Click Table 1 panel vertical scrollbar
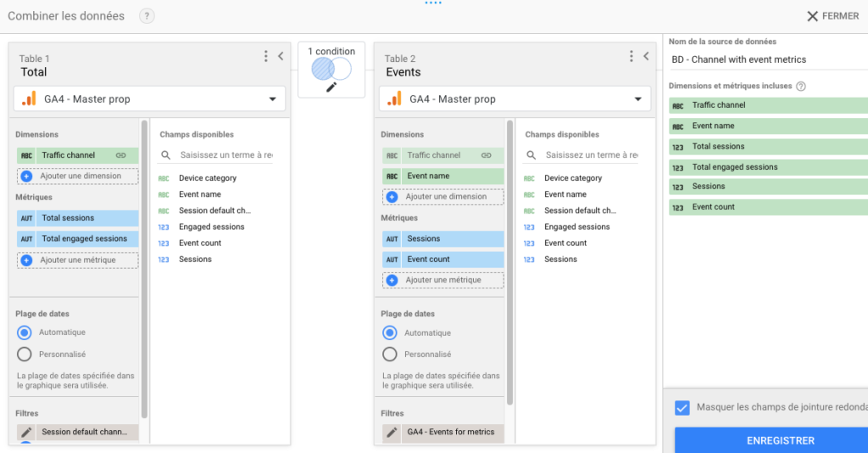The width and height of the screenshot is (868, 453). (x=144, y=269)
